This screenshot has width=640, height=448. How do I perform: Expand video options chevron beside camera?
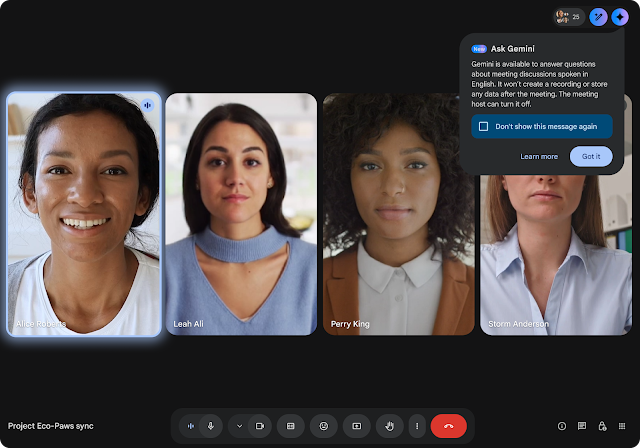(239, 426)
